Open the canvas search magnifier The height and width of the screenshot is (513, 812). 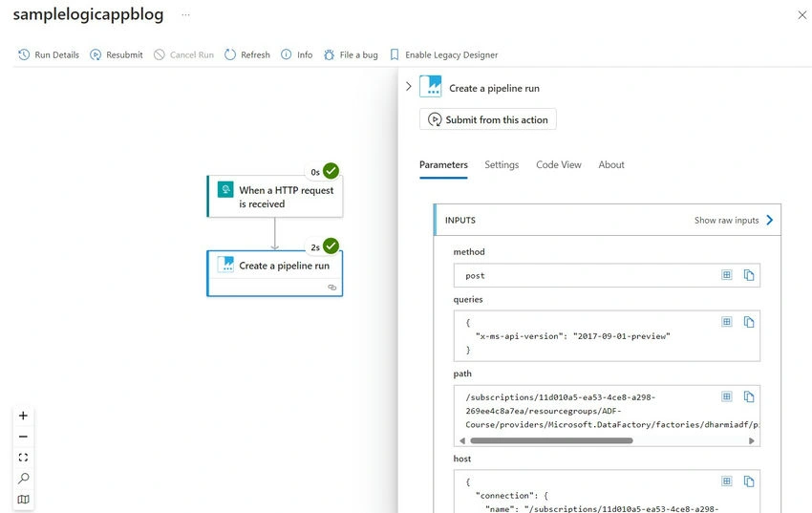click(x=23, y=479)
